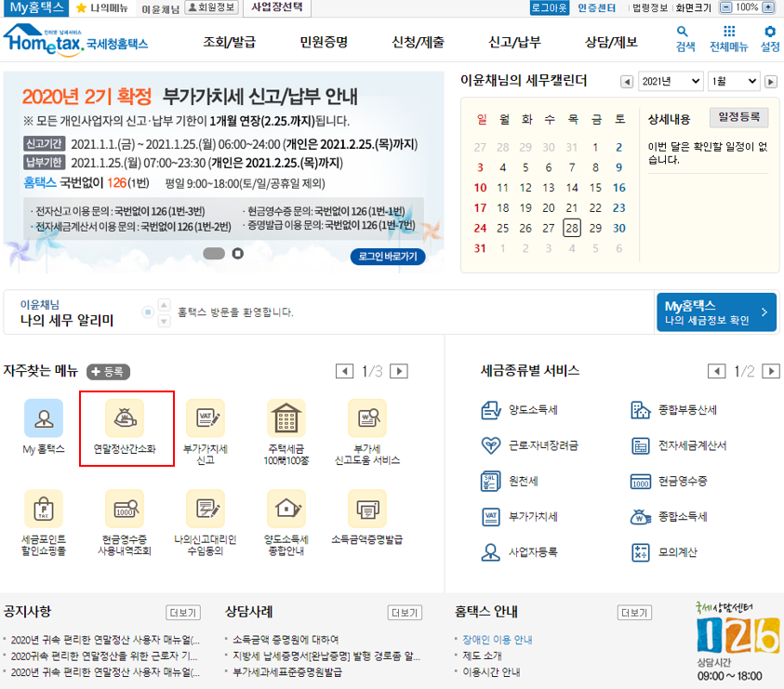Click 로그아웃 button
This screenshot has height=689, width=784.
click(x=549, y=7)
